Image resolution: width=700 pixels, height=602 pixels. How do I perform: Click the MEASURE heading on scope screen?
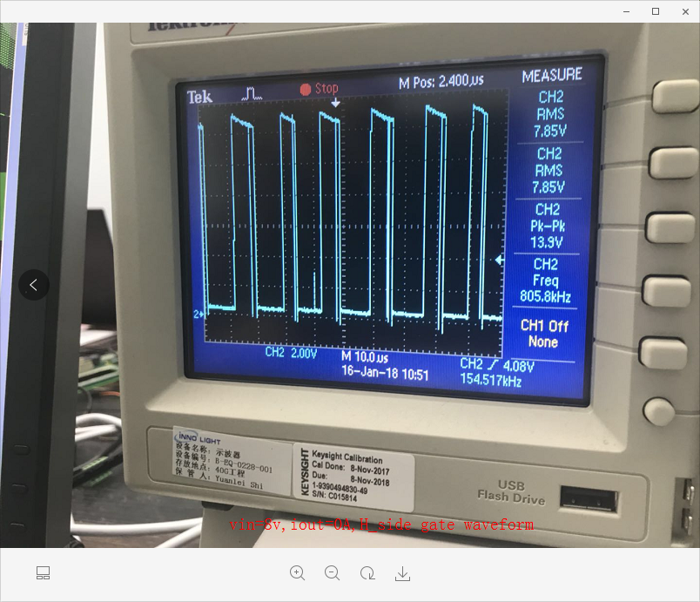552,75
